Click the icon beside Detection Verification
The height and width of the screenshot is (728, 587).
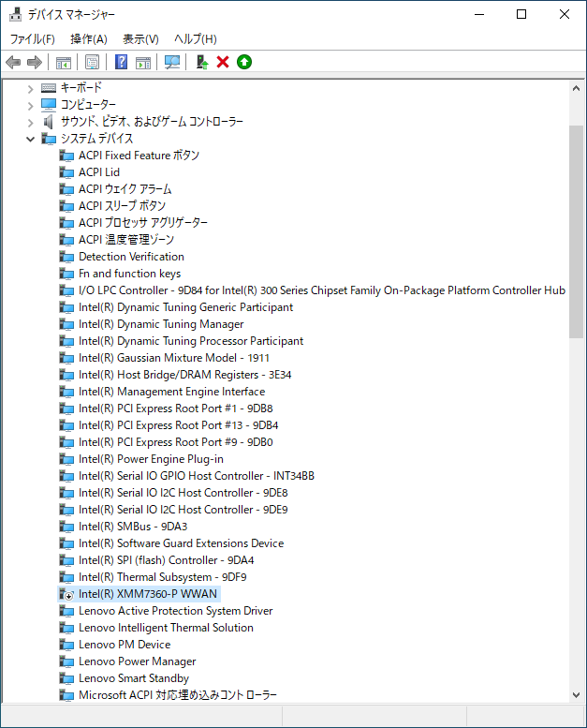coord(66,257)
